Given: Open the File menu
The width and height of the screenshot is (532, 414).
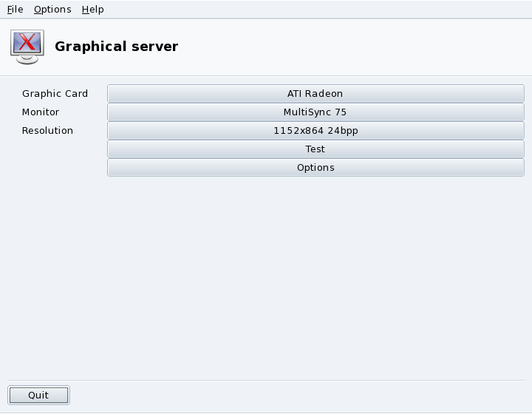Looking at the screenshot, I should 15,10.
